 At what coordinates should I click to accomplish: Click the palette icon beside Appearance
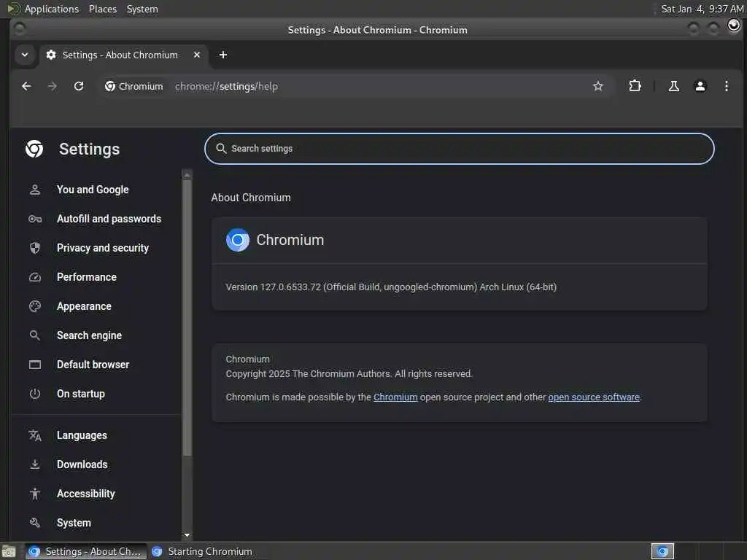35,306
